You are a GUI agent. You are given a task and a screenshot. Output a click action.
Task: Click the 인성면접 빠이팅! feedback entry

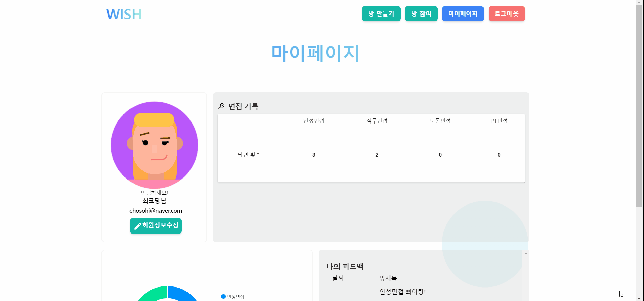403,292
